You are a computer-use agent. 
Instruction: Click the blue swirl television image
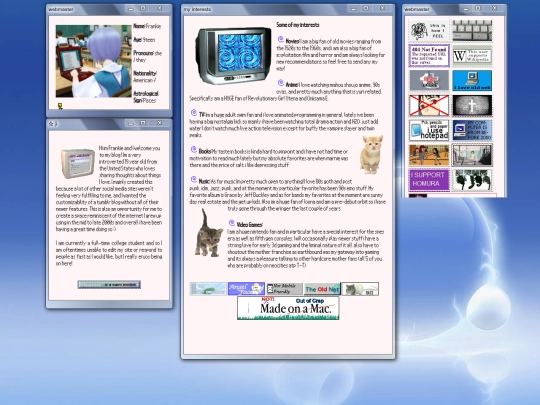[233, 55]
